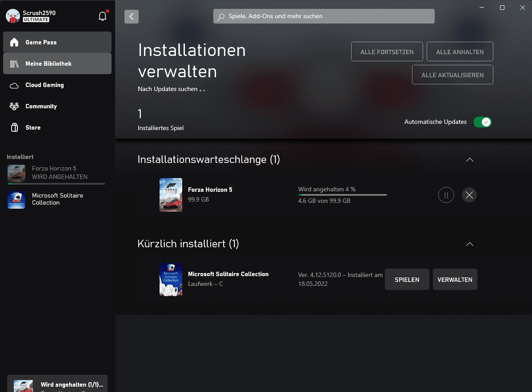This screenshot has height=392, width=532.
Task: Click WIRD ANGEHALTEN status in sidebar
Action: [60, 177]
